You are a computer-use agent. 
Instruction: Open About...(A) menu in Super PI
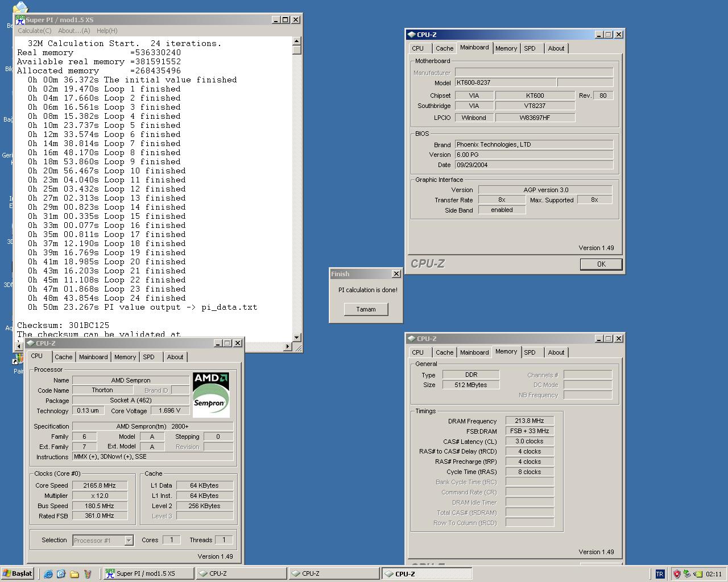(74, 31)
